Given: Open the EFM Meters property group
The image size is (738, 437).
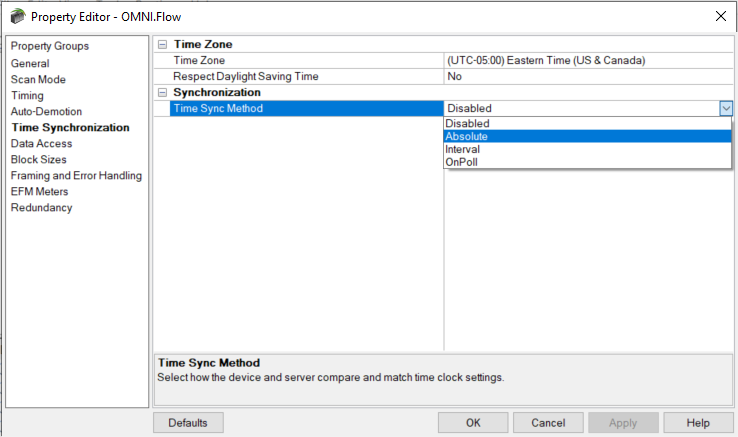Looking at the screenshot, I should 40,192.
